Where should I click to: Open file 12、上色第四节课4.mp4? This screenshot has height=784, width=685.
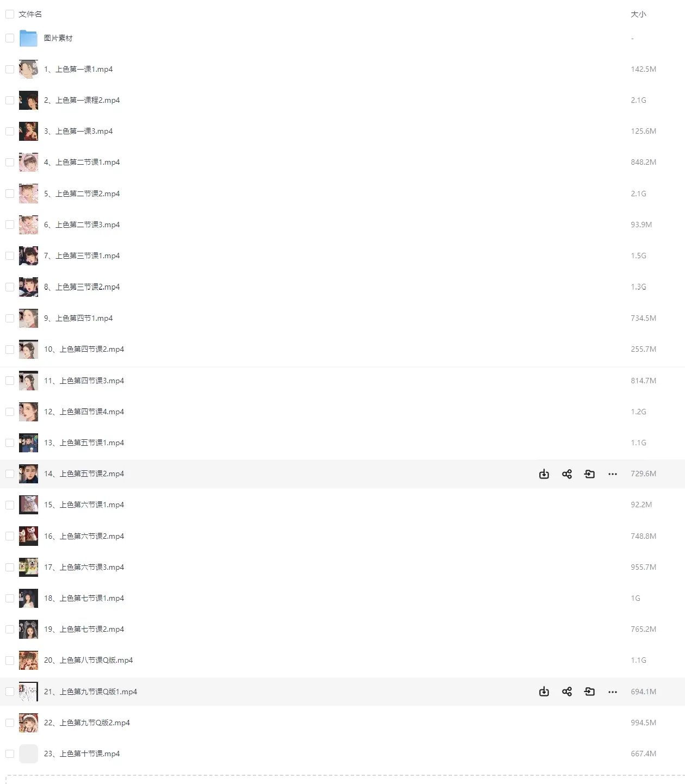click(84, 412)
